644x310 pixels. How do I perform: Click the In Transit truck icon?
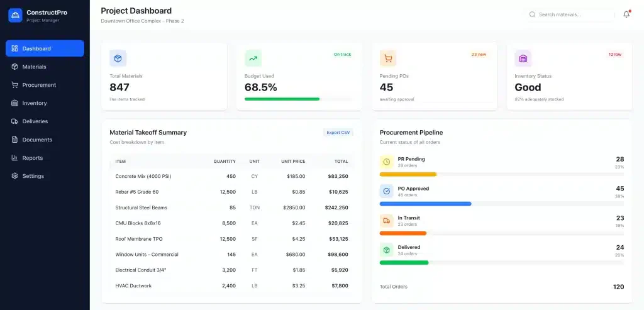click(x=387, y=221)
